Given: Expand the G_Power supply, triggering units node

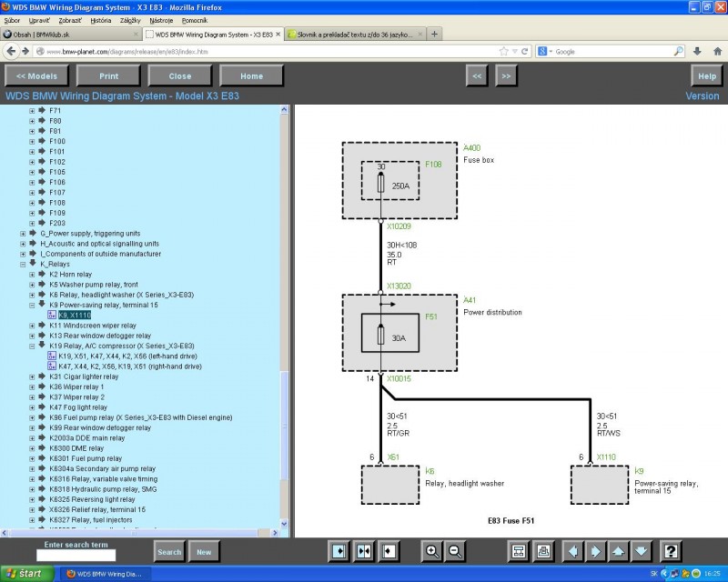Looking at the screenshot, I should point(23,234).
